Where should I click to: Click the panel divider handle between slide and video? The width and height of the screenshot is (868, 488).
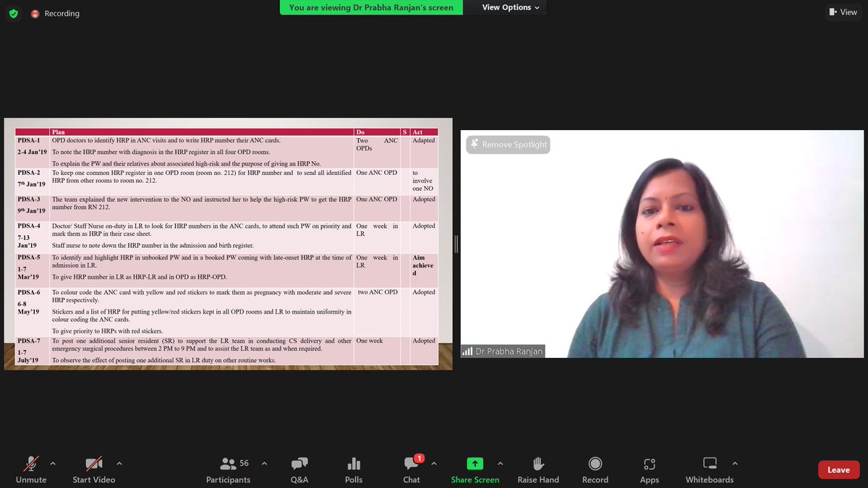(x=456, y=244)
